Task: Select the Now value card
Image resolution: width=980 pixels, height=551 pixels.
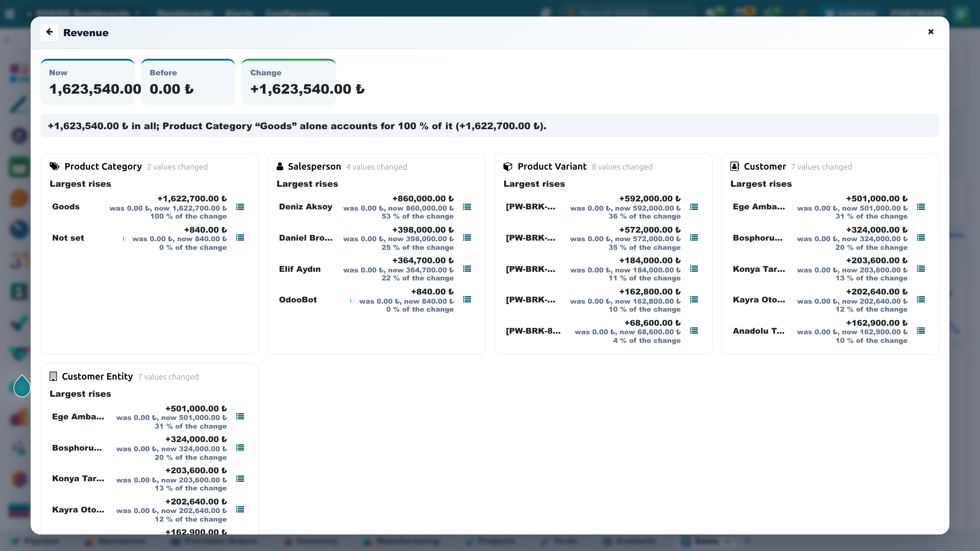Action: 88,82
